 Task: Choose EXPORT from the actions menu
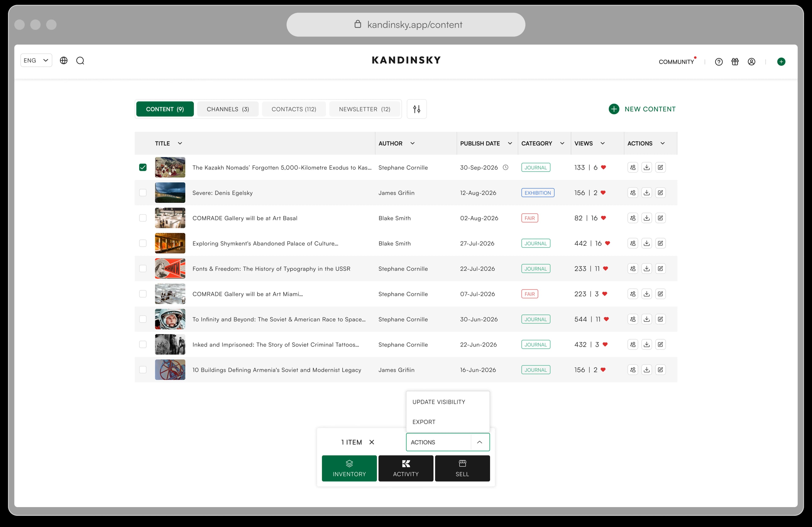coord(448,422)
